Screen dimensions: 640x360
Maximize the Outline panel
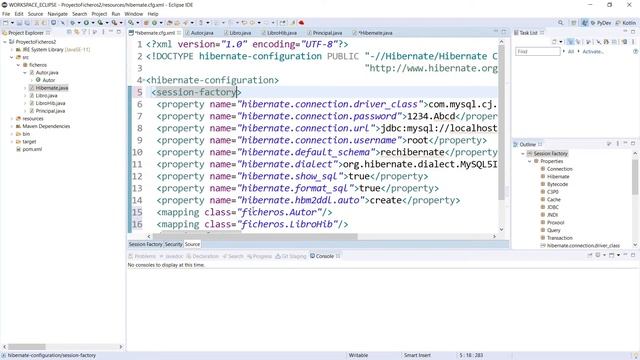tap(633, 144)
